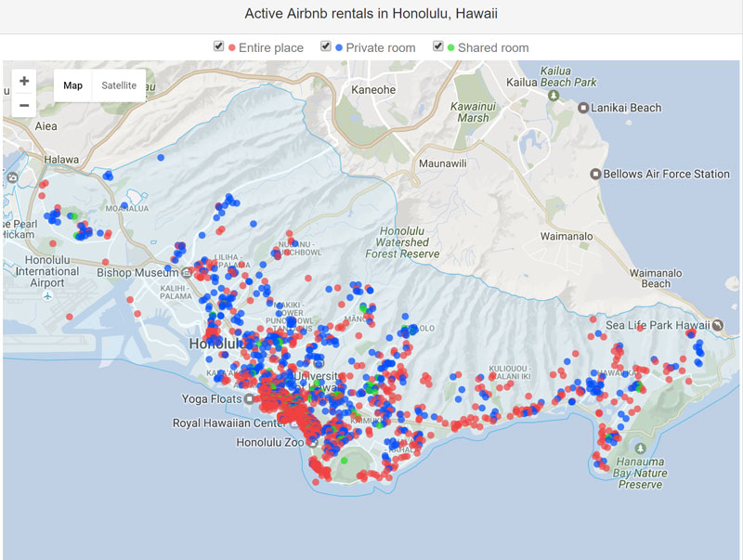Click the Honolulu Zoo marker icon
Viewport: 743px width, 560px height.
312,442
